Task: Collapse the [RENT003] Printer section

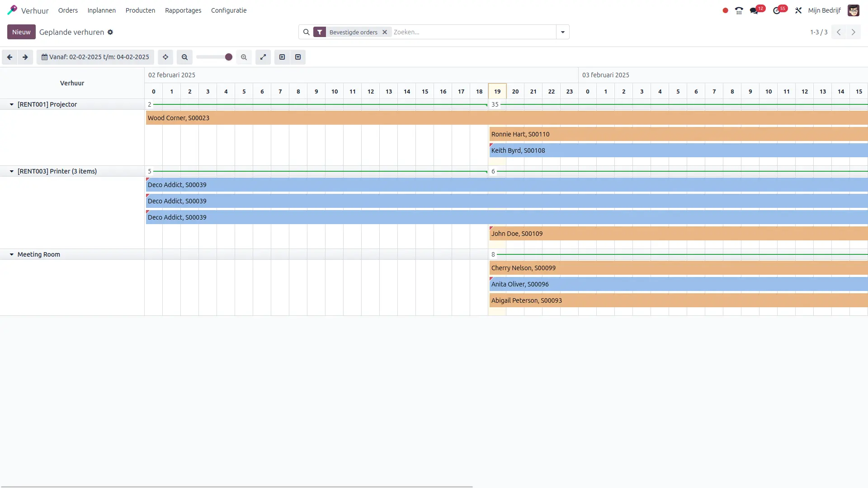Action: click(x=11, y=171)
